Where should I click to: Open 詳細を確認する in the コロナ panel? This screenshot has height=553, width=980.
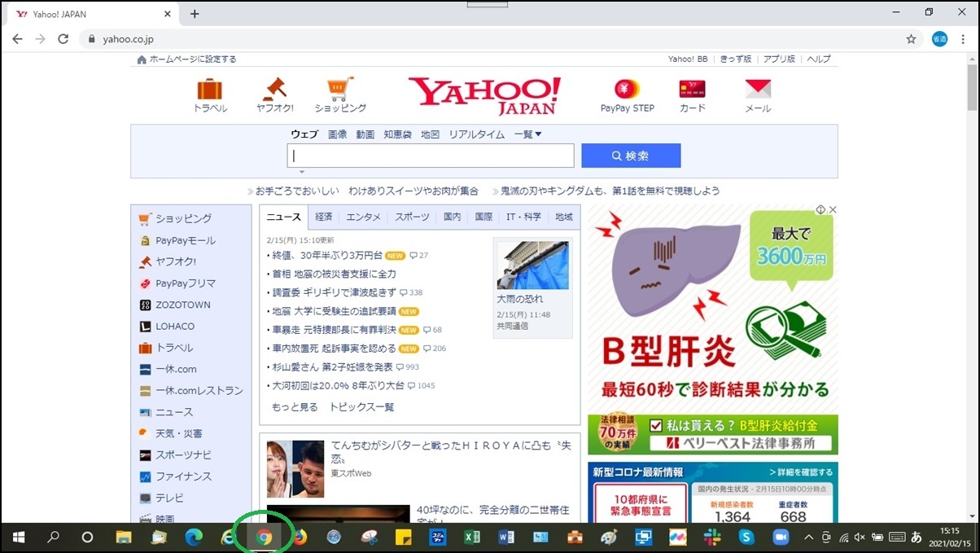tap(801, 472)
